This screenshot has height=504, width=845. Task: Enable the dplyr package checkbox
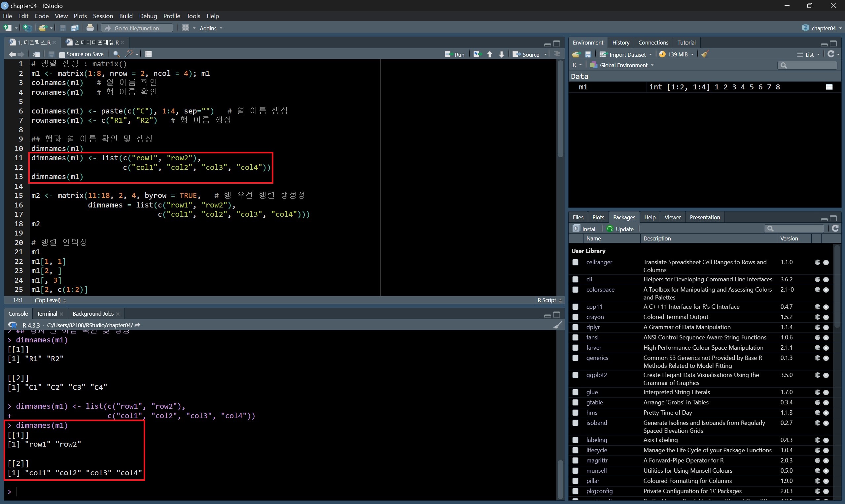point(576,327)
